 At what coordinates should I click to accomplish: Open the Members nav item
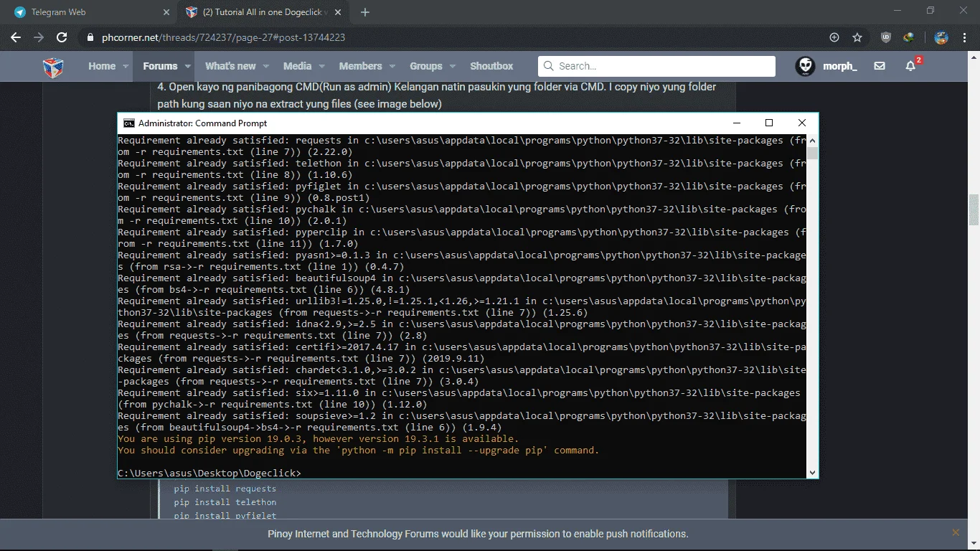[x=360, y=66]
